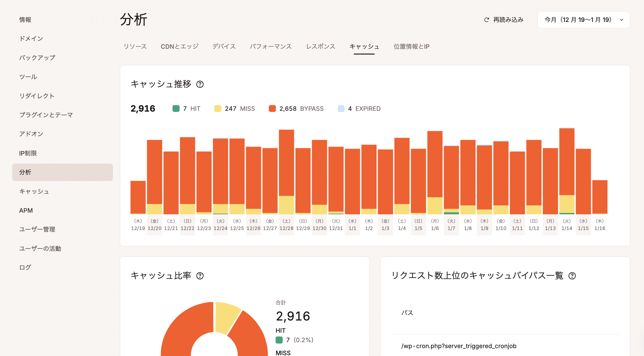Switch to the 位置情報とIP tab

coord(412,47)
